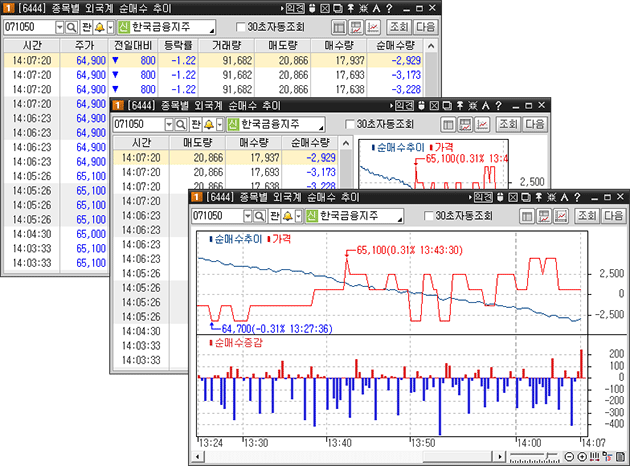Click horizontal scrollbar left arrow below chart

197,457
